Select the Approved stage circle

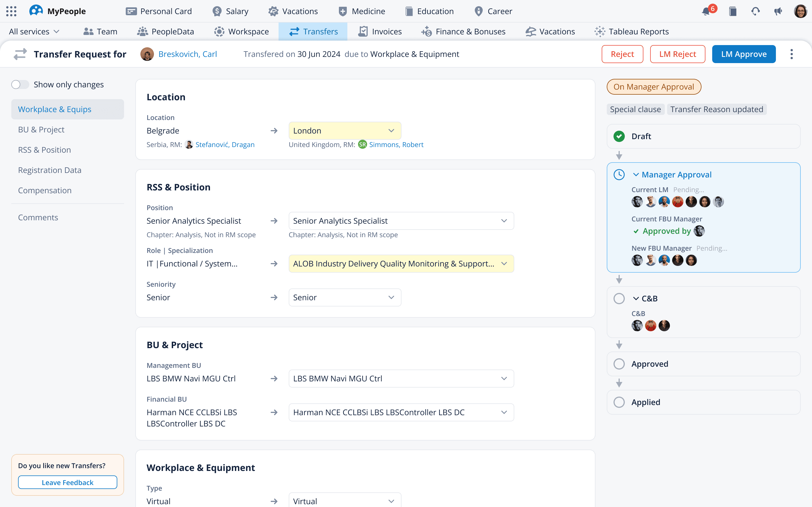(619, 364)
